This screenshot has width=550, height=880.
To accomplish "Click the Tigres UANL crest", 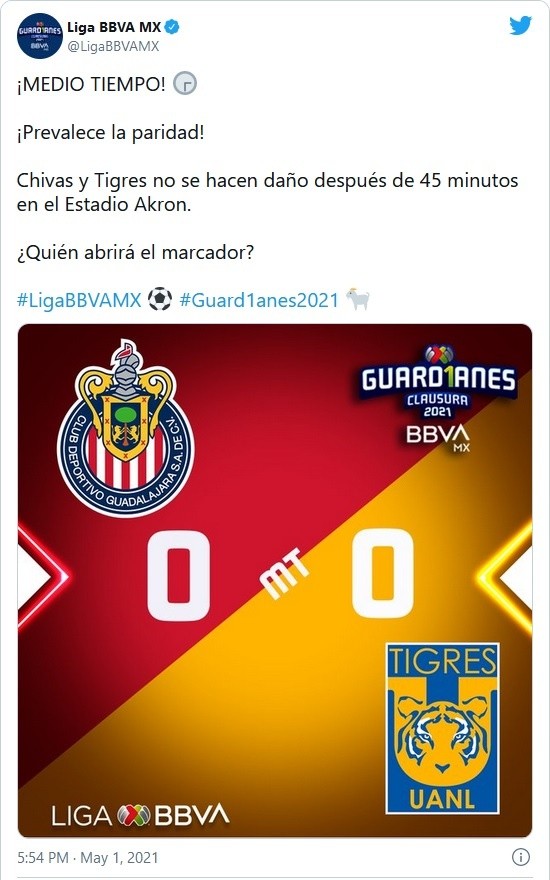I will click(x=442, y=728).
